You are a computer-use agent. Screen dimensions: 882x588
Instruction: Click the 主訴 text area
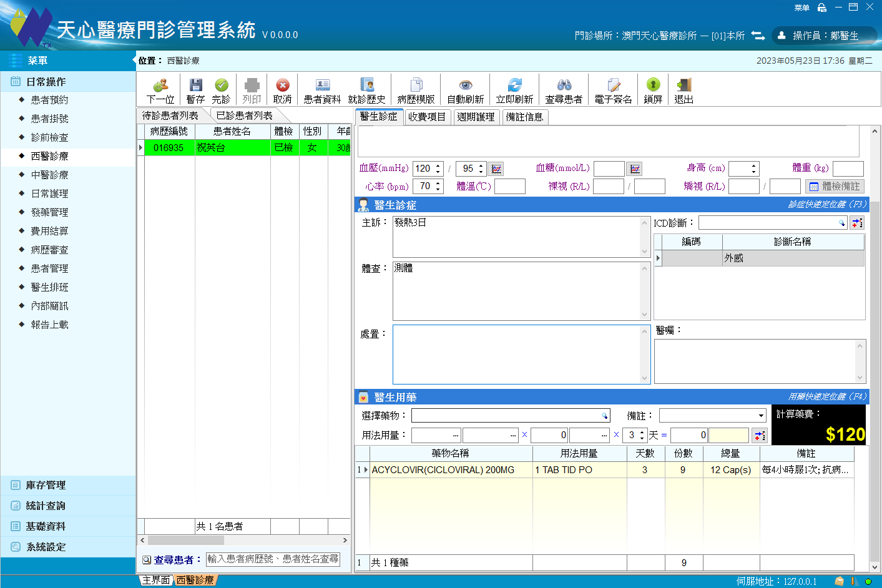pos(521,237)
